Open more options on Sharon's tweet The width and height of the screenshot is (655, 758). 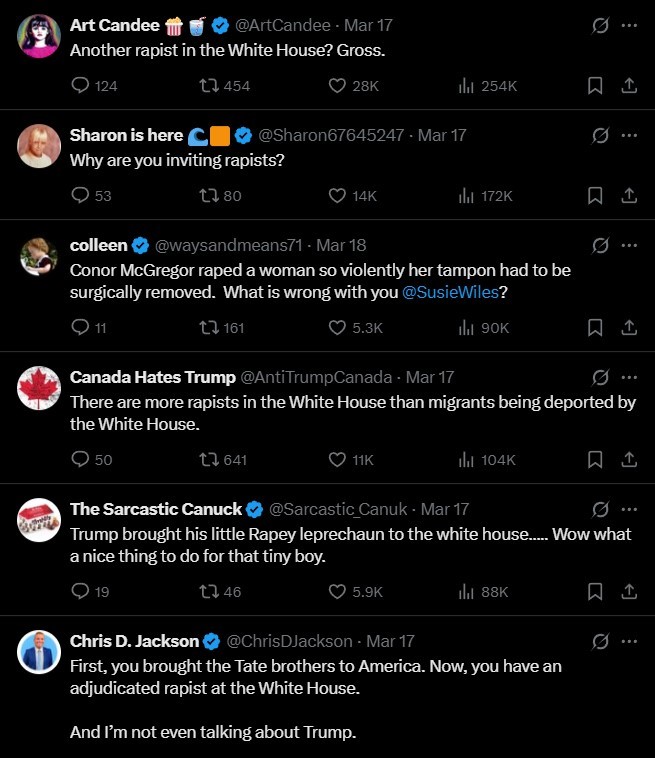pyautogui.click(x=629, y=135)
